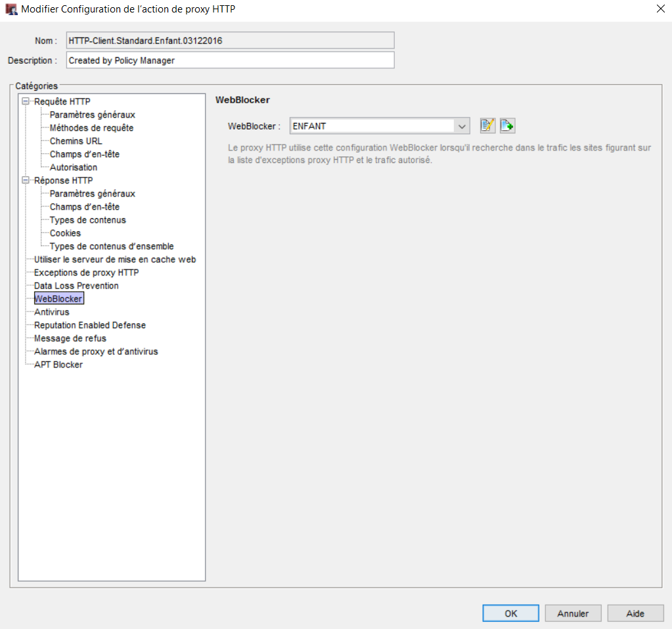Screen dimensions: 672x629
Task: Select APT Blocker category
Action: [58, 364]
